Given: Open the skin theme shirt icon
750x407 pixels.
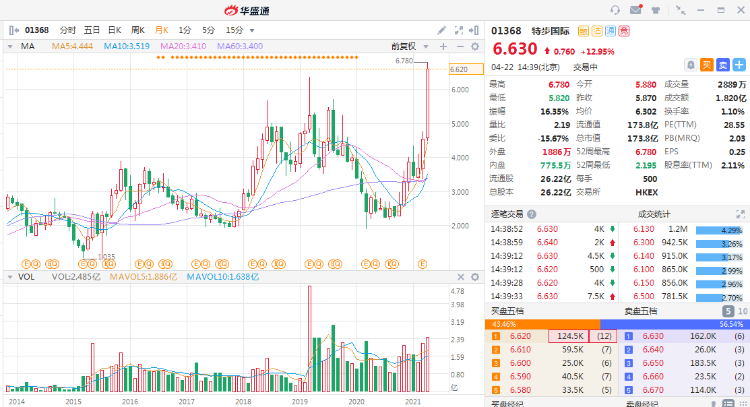Looking at the screenshot, I should (656, 10).
